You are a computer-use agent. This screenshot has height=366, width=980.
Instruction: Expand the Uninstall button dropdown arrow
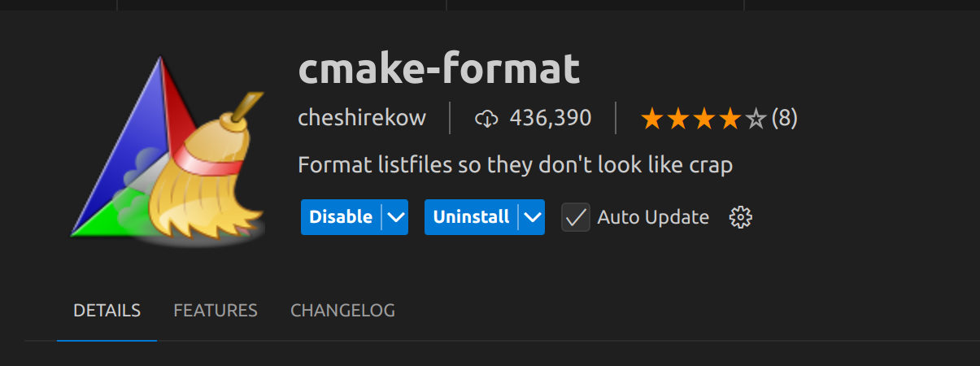coord(532,217)
